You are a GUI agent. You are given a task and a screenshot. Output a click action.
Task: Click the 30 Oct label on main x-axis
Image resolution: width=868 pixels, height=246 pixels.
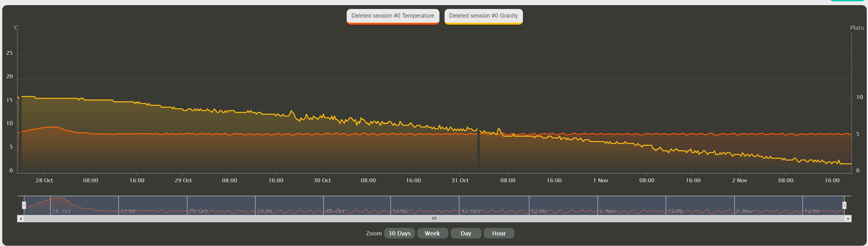pyautogui.click(x=322, y=181)
